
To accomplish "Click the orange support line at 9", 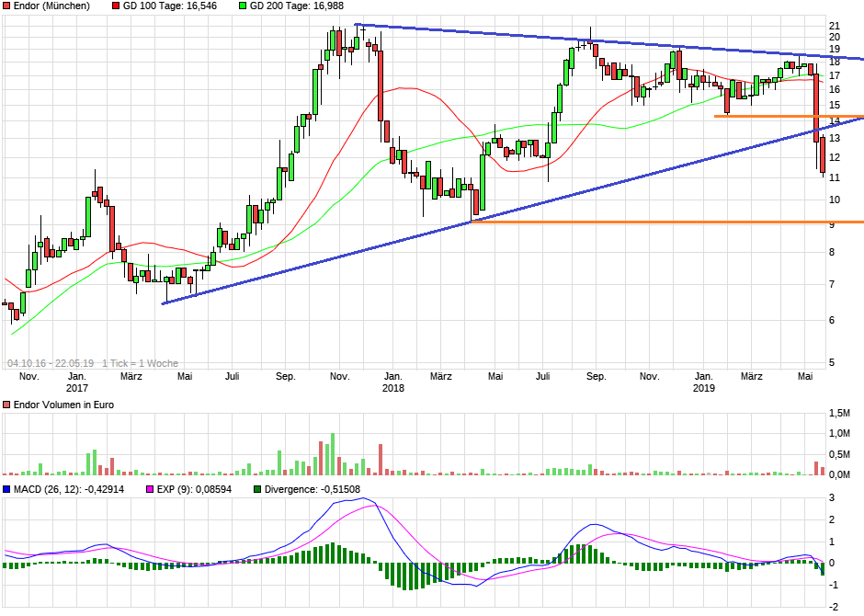I will coord(668,222).
